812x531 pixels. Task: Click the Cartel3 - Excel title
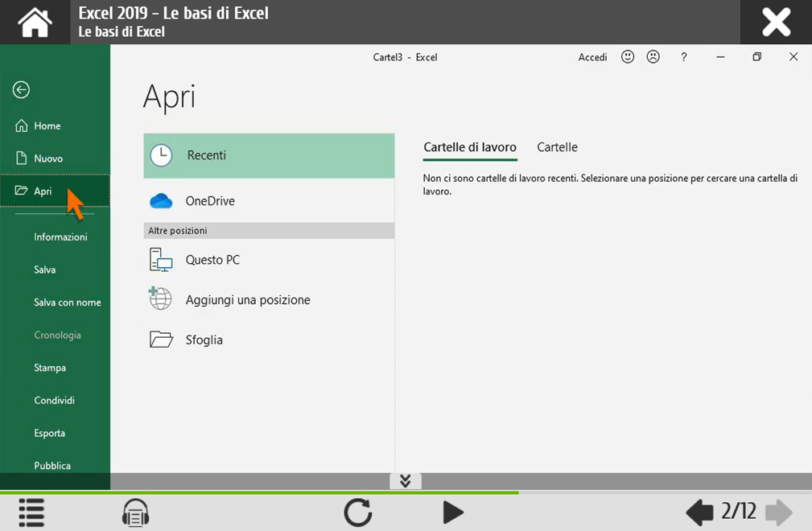click(x=405, y=57)
